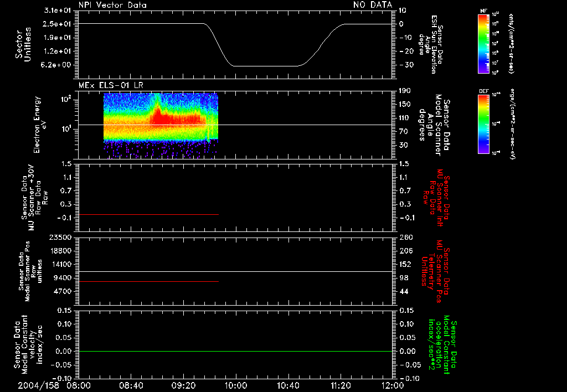Click the "ESH Sun Elevation Angle" axis title

430,44
